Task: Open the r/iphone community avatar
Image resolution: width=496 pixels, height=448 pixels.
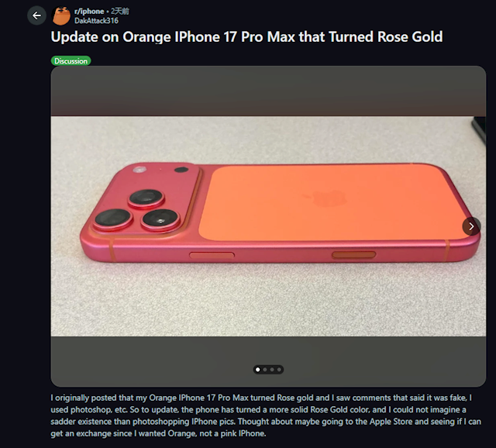Action: coord(61,16)
